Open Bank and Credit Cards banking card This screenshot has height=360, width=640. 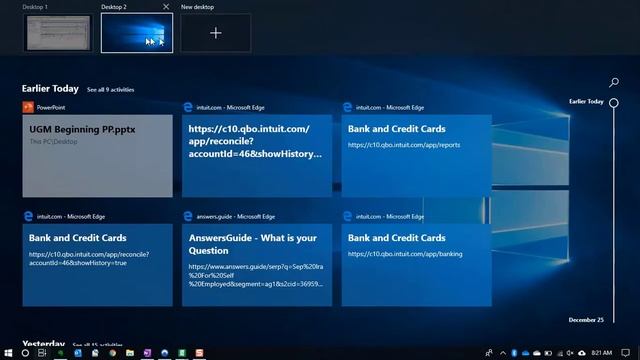416,265
